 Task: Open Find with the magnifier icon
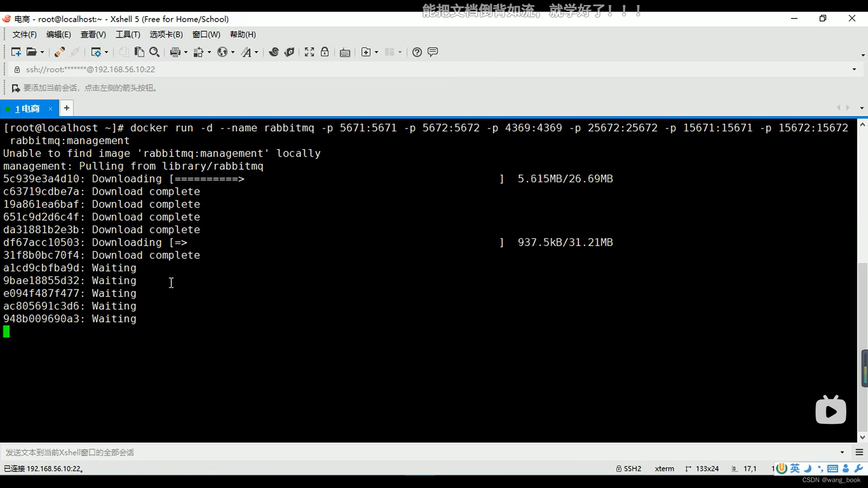click(x=154, y=52)
